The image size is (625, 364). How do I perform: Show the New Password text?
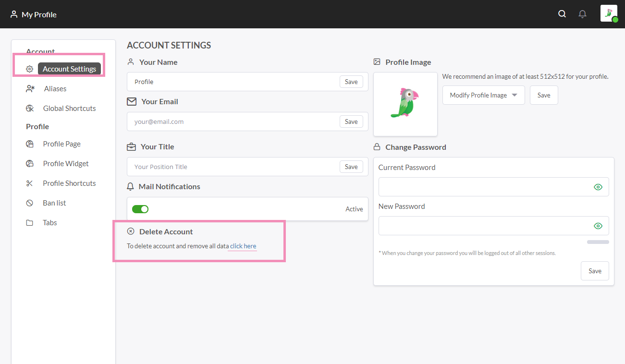point(598,226)
